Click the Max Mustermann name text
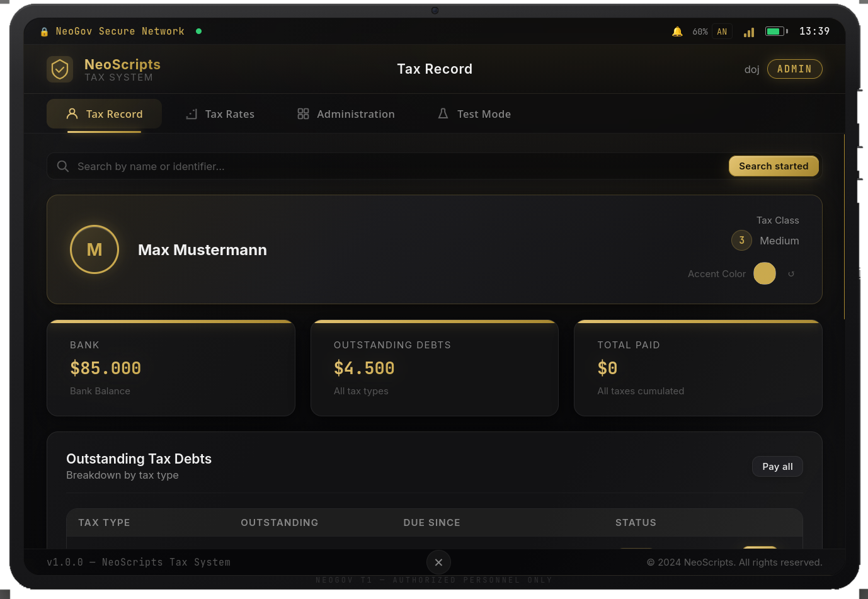The image size is (868, 599). [202, 250]
